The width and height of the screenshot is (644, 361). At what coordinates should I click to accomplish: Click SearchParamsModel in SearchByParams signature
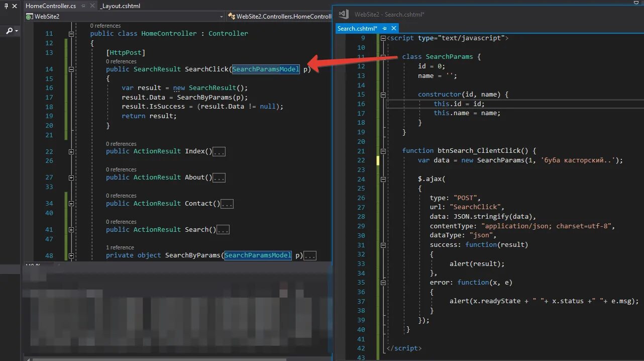click(x=258, y=255)
